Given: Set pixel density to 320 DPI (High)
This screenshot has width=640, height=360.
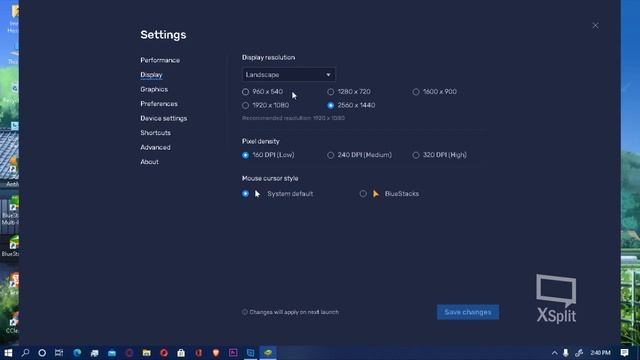Looking at the screenshot, I should [416, 155].
